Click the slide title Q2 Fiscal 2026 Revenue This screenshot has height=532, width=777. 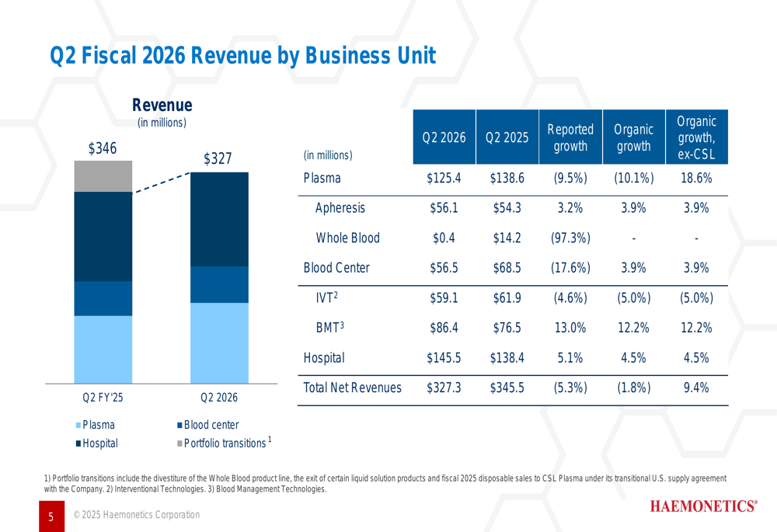pos(242,56)
